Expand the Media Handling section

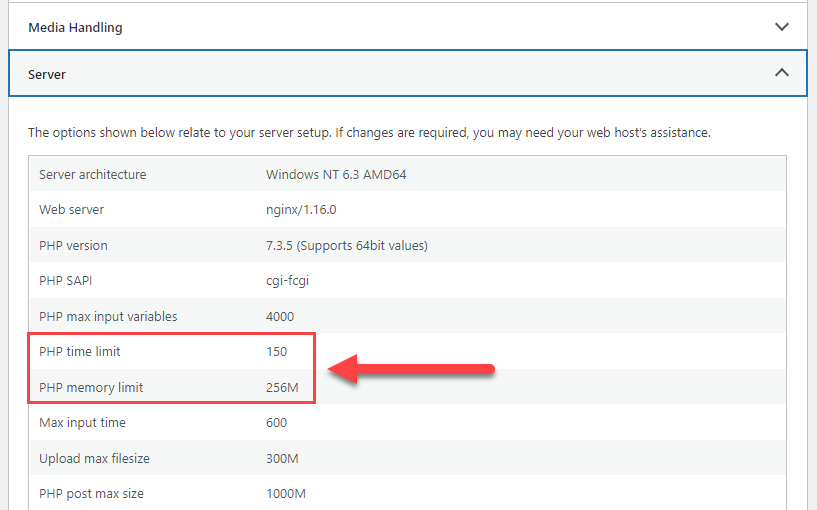(407, 27)
